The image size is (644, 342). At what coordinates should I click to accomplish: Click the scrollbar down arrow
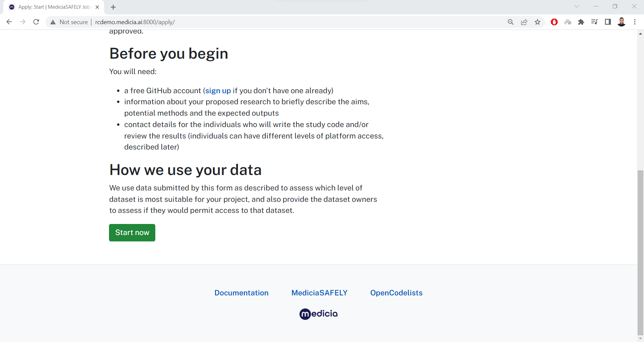click(640, 339)
